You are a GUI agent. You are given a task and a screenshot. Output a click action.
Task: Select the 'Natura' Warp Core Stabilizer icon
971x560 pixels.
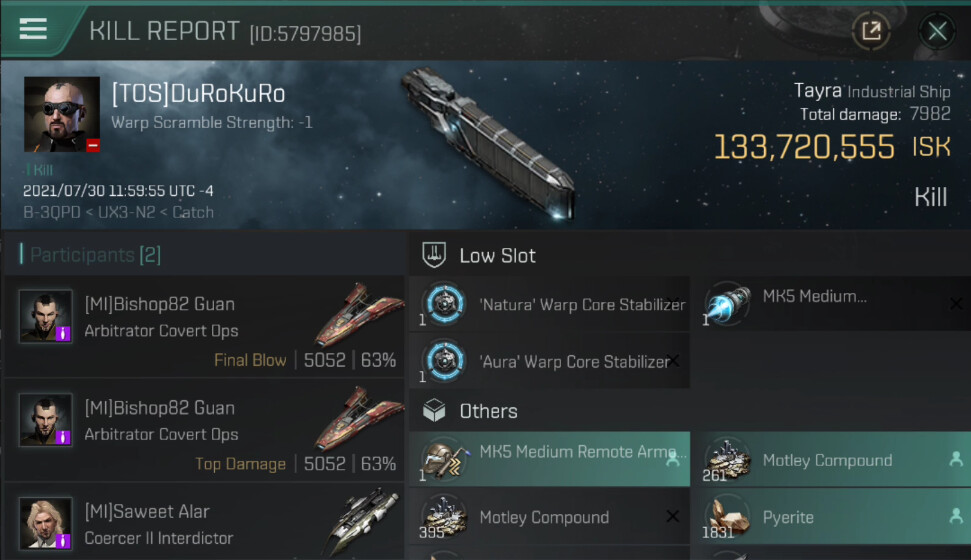tap(444, 304)
